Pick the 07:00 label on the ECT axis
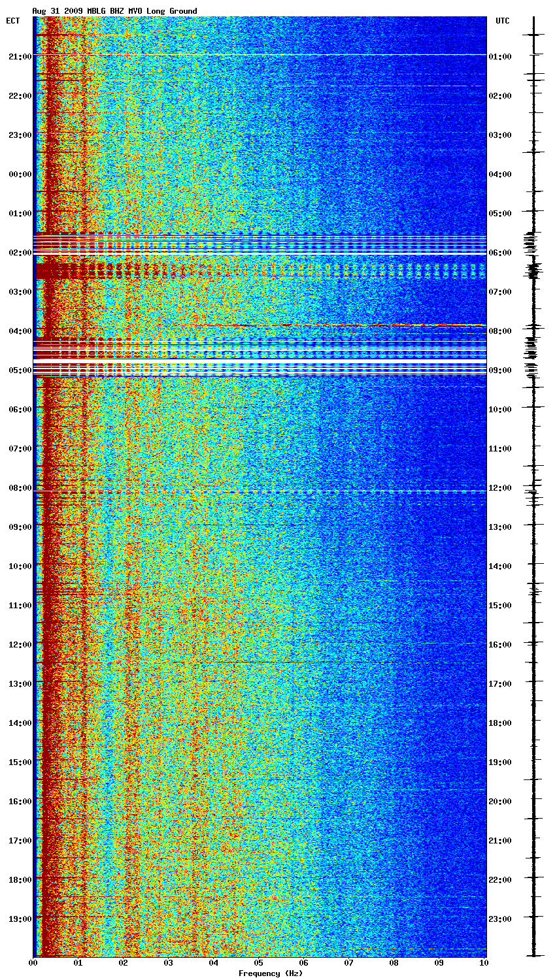Screen dimensions: 557x980 pyautogui.click(x=20, y=449)
